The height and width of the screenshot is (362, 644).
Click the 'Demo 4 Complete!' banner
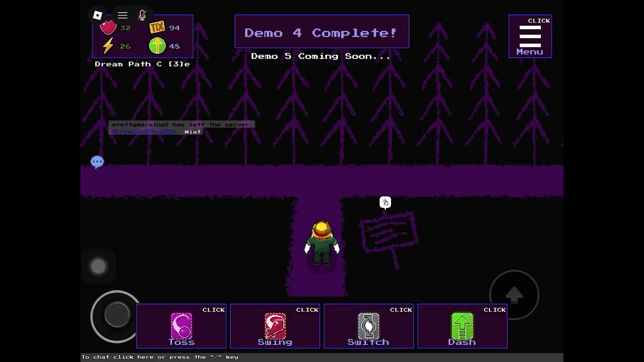pos(322,32)
